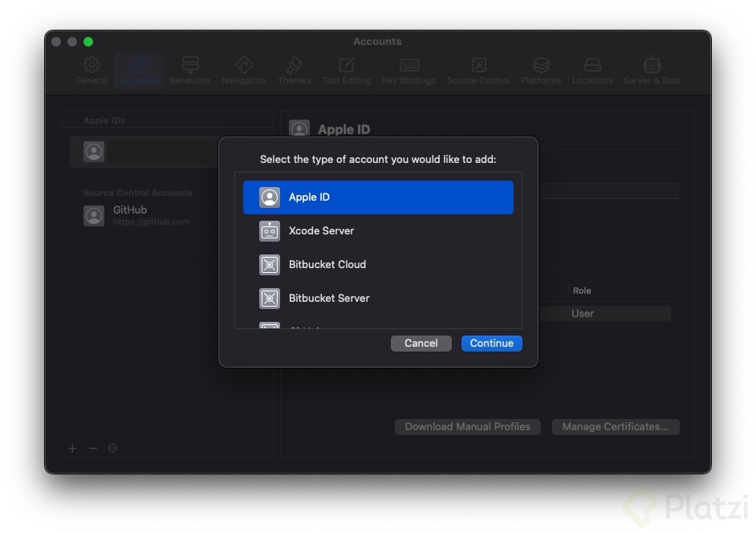Click Continue to add the account
756x533 pixels.
pyautogui.click(x=491, y=344)
